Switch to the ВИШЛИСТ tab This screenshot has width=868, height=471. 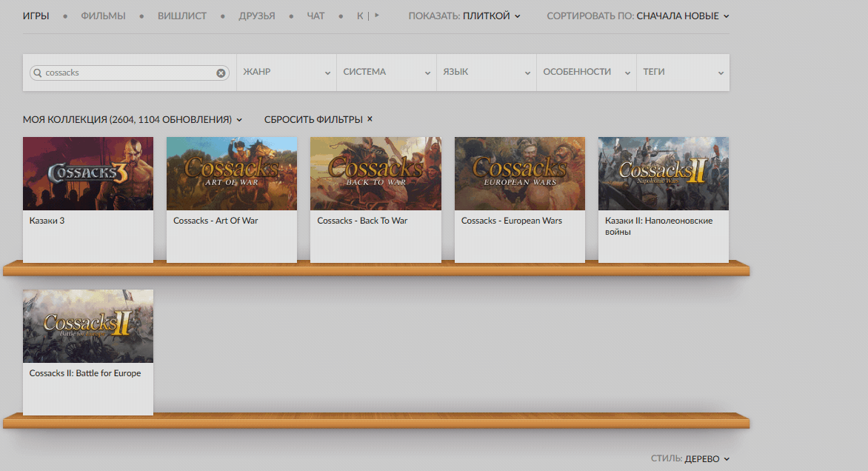[182, 16]
